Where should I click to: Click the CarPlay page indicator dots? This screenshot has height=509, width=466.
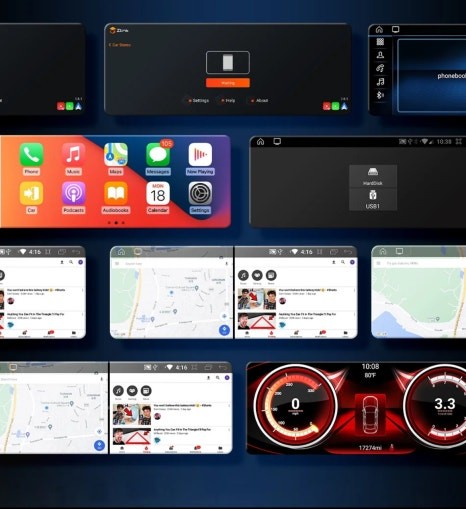pos(116,223)
